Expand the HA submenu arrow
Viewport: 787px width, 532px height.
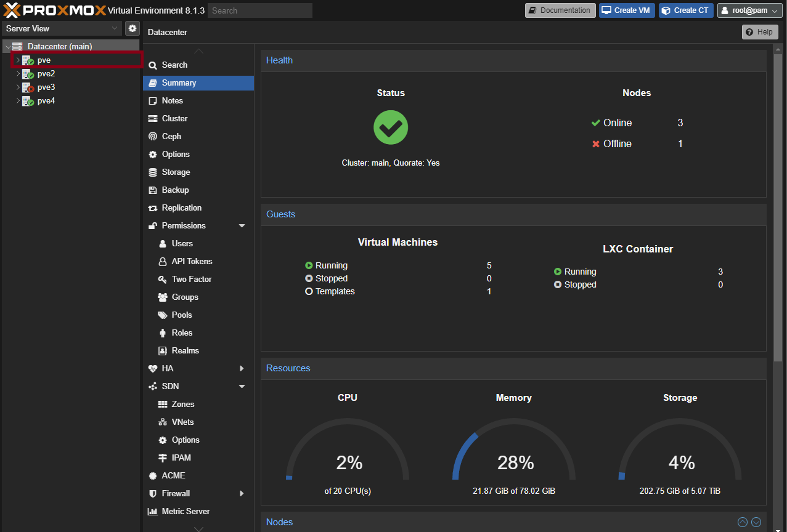pyautogui.click(x=242, y=368)
